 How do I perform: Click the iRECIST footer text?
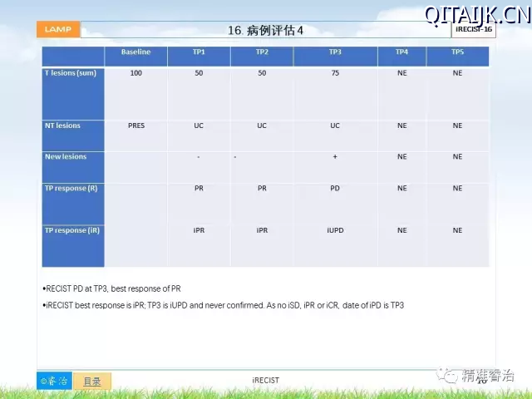click(266, 381)
